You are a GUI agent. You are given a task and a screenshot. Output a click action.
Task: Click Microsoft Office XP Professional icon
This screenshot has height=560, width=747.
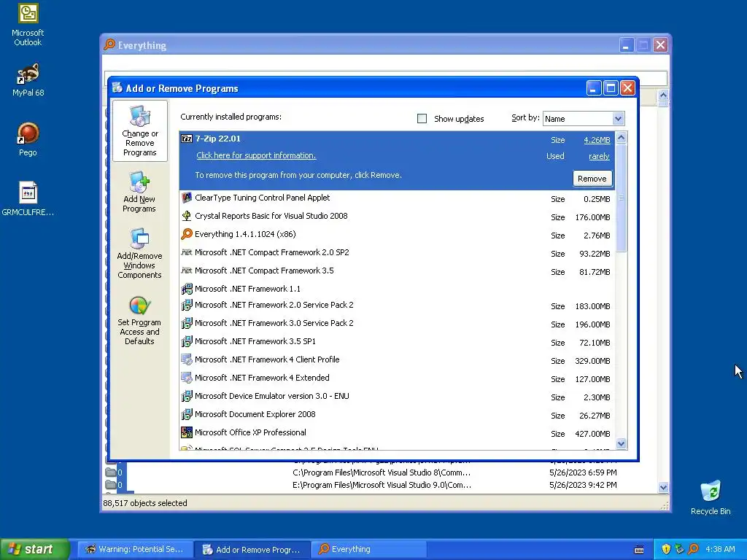(187, 432)
